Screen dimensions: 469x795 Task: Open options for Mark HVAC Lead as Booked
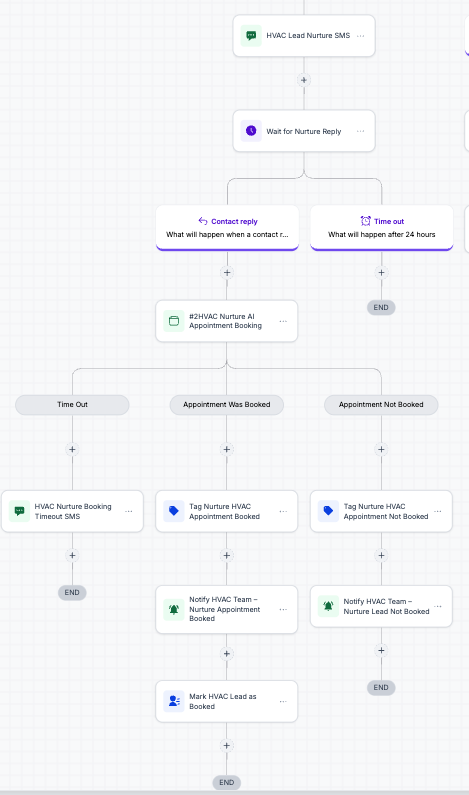pos(283,702)
